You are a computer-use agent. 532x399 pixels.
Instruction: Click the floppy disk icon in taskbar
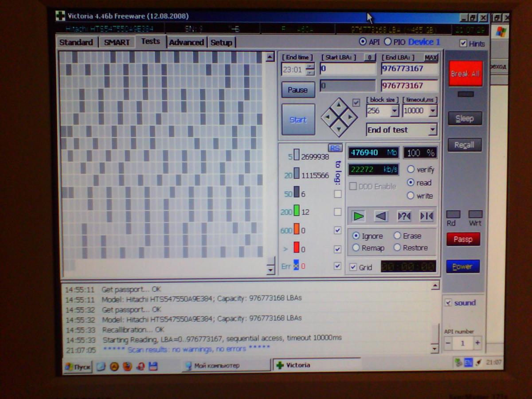tap(153, 366)
